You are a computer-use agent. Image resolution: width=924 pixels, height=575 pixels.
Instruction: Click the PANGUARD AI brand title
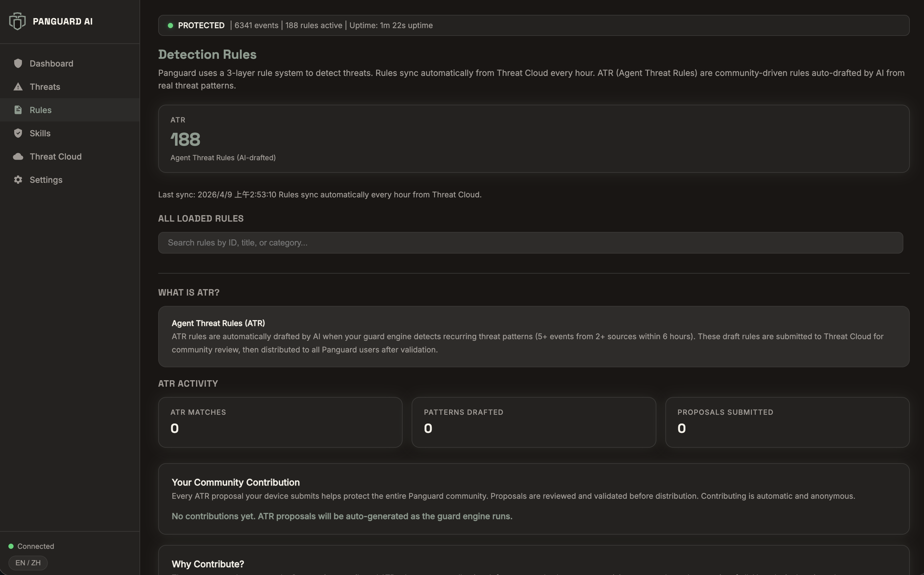point(63,21)
